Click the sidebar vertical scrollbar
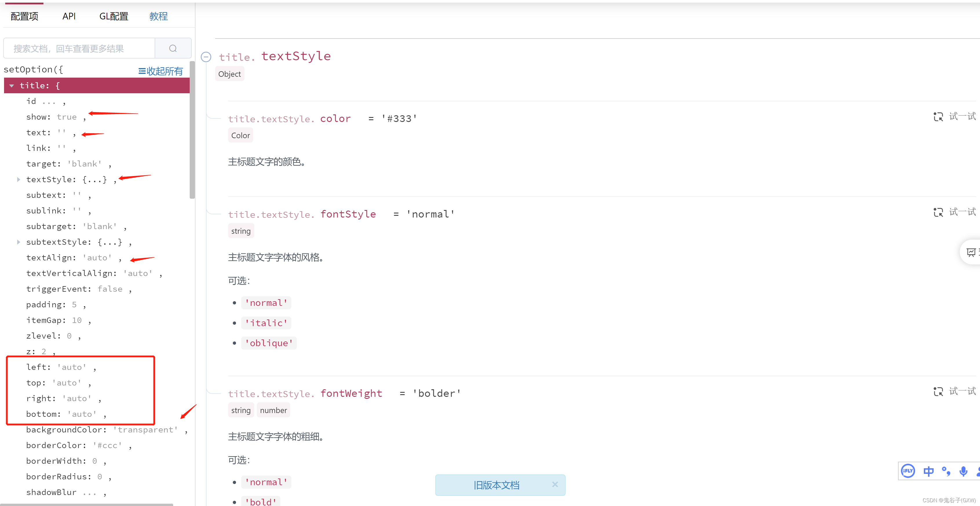 pyautogui.click(x=192, y=129)
